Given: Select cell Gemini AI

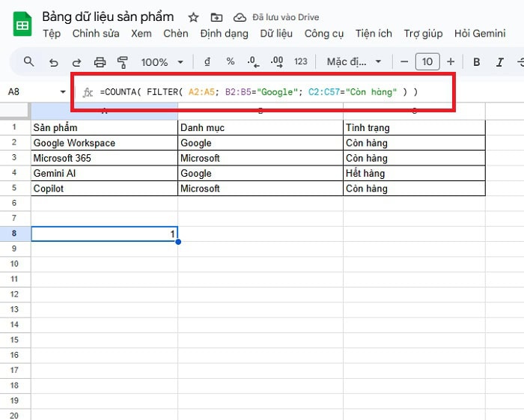Looking at the screenshot, I should point(104,173).
